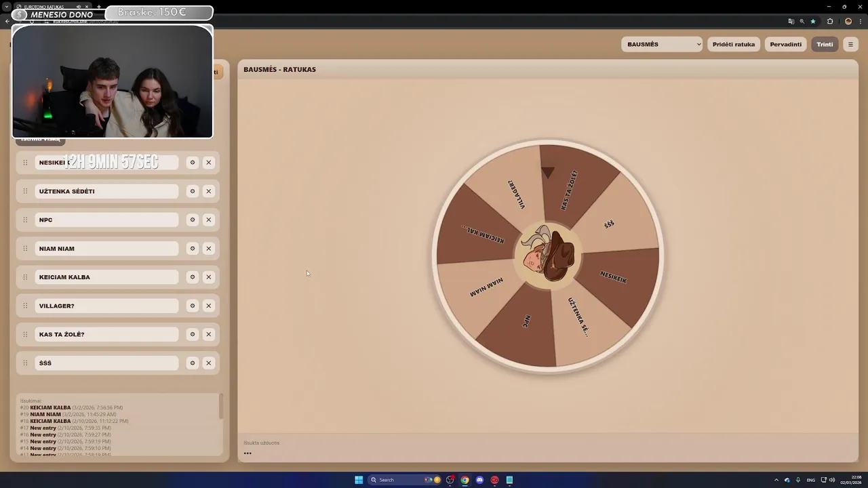868x488 pixels.
Task: Edit the KEICIAM KALBA text field
Action: (x=106, y=277)
